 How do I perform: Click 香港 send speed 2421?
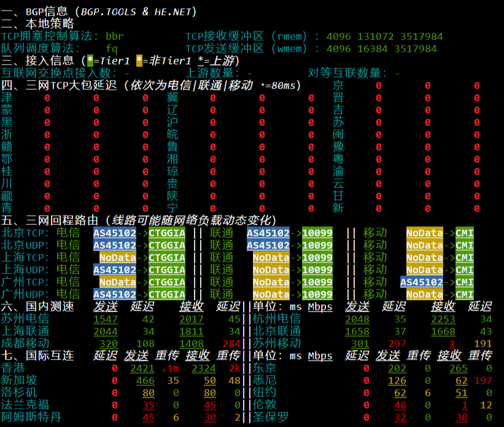click(142, 369)
